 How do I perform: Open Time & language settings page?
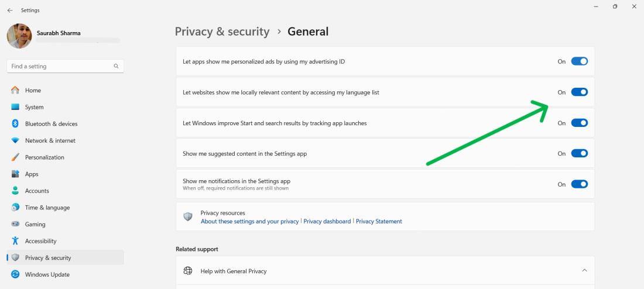(47, 208)
